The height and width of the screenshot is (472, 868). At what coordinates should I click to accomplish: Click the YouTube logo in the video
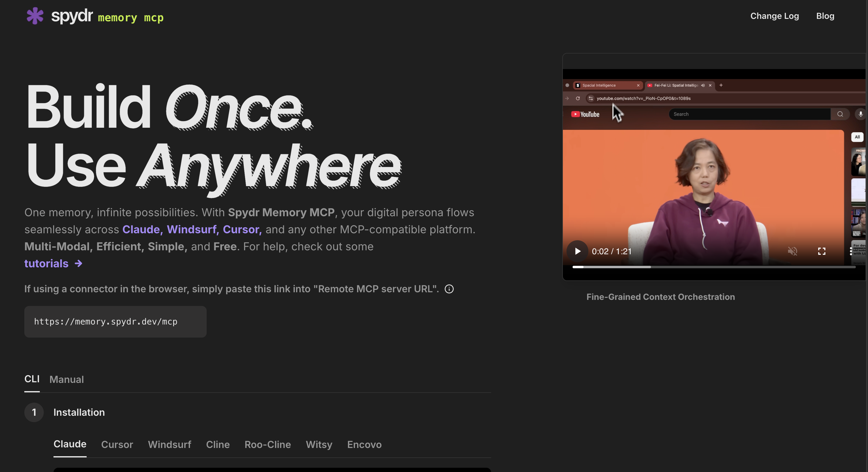pyautogui.click(x=585, y=114)
